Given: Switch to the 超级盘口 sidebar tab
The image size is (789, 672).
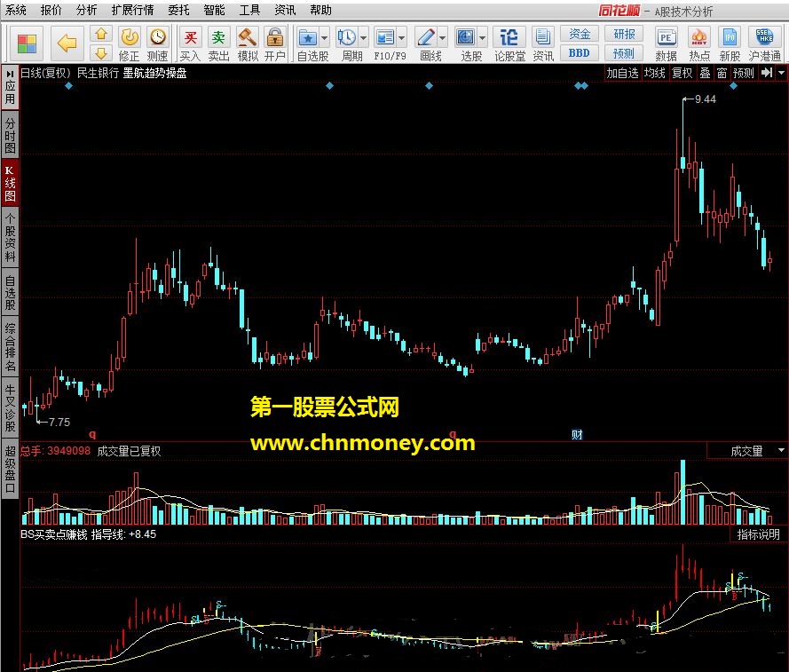Looking at the screenshot, I should (10, 469).
